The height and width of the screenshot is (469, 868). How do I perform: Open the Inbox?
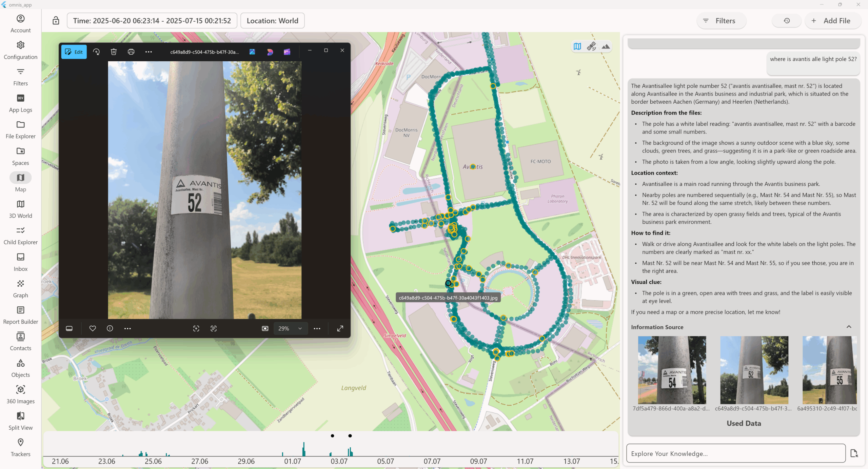(20, 262)
